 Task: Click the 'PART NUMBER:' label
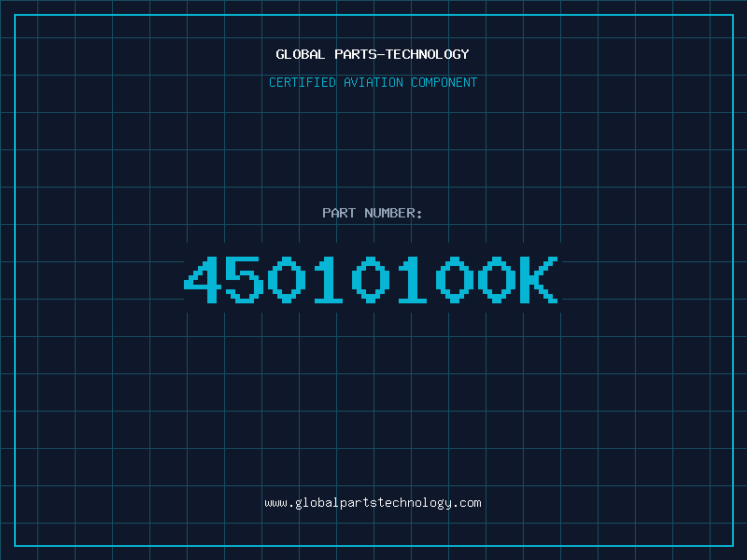click(372, 213)
